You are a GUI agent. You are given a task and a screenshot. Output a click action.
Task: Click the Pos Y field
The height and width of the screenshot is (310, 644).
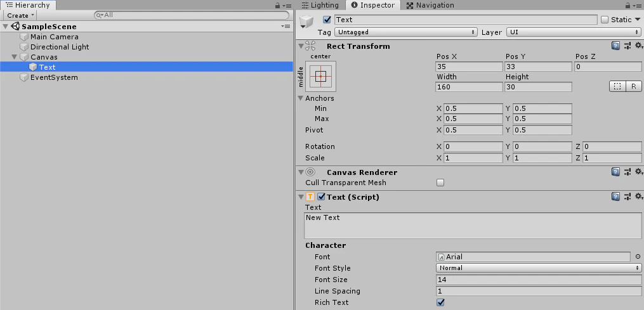(x=539, y=67)
